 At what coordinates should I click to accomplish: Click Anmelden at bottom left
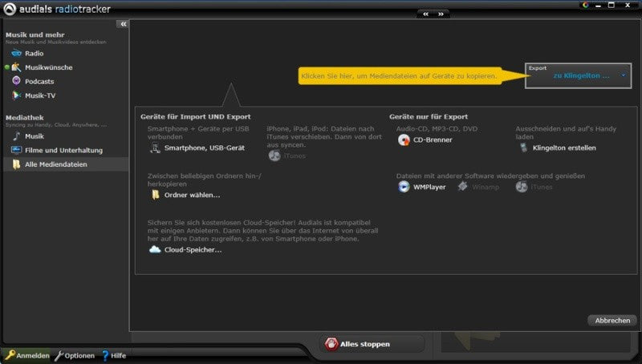click(33, 356)
